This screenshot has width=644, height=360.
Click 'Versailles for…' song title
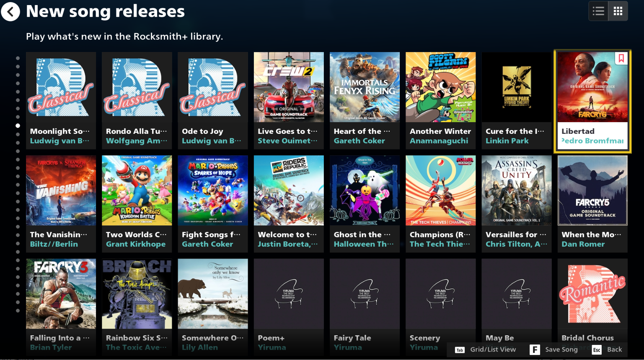coord(516,235)
